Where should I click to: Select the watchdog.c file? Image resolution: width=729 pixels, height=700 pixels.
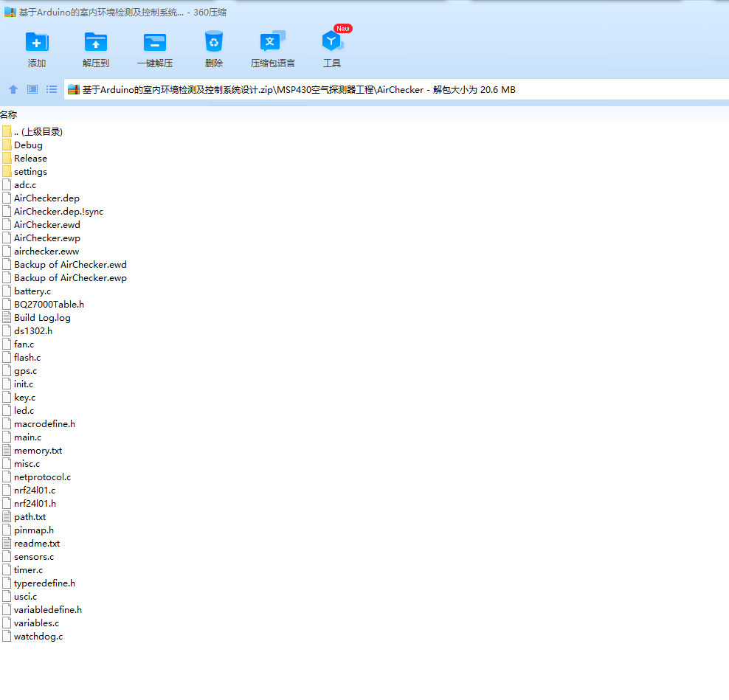[32, 637]
